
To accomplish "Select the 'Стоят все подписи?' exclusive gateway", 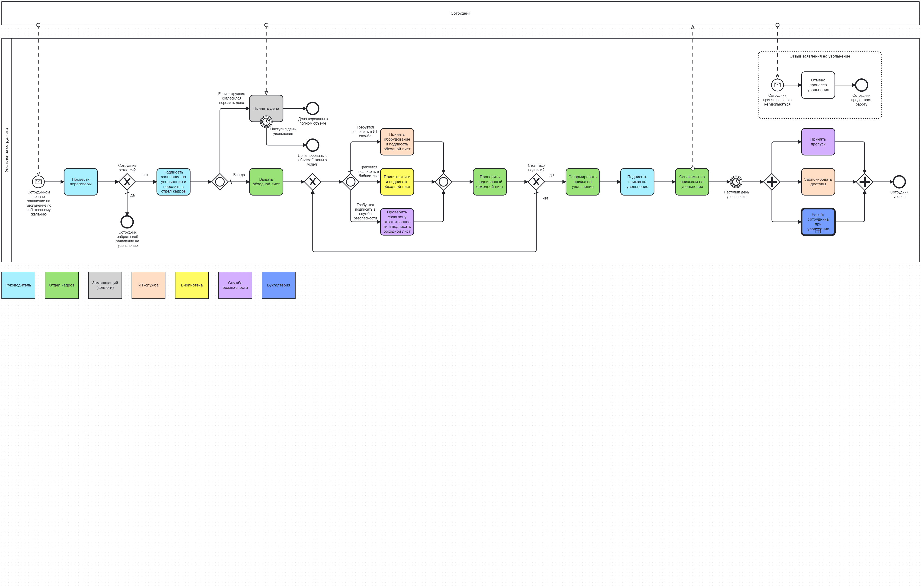I will click(x=536, y=182).
